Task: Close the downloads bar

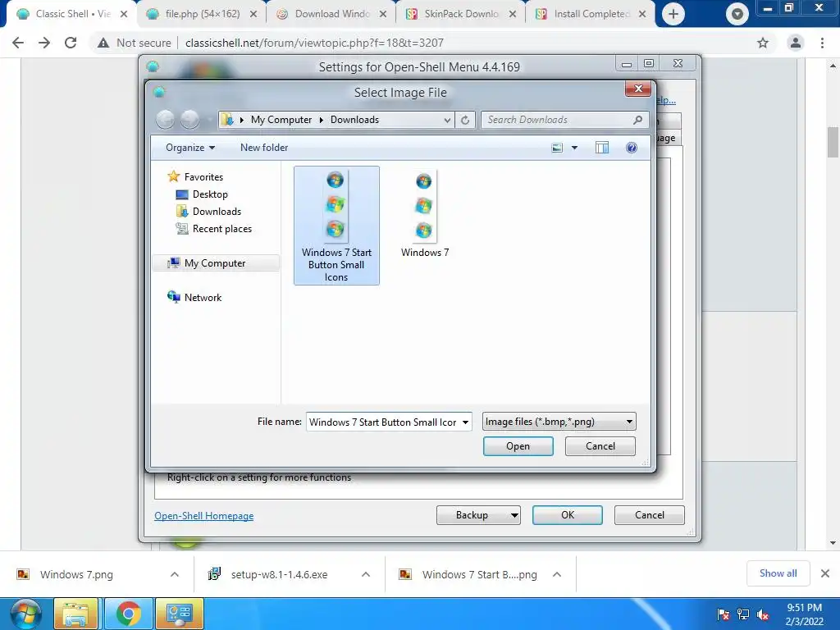Action: (x=825, y=573)
